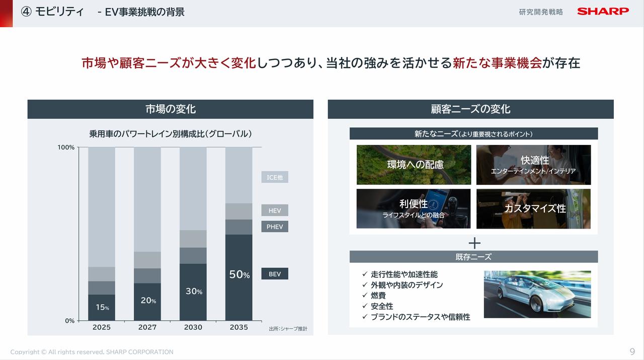Image resolution: width=644 pixels, height=360 pixels.
Task: Select the 快適性 entertainment image tile
Action: [x=533, y=165]
